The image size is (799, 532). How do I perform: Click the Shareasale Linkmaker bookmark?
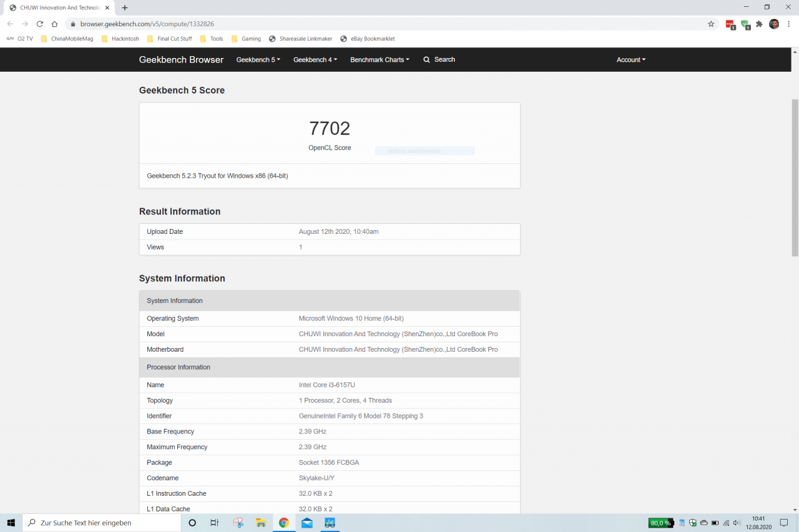pyautogui.click(x=301, y=39)
